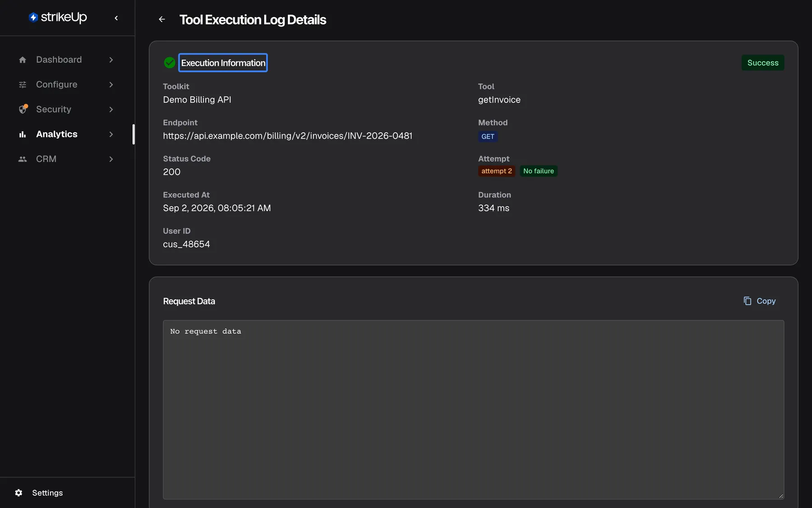The width and height of the screenshot is (812, 508).
Task: Open the Configure menu item
Action: tap(67, 84)
